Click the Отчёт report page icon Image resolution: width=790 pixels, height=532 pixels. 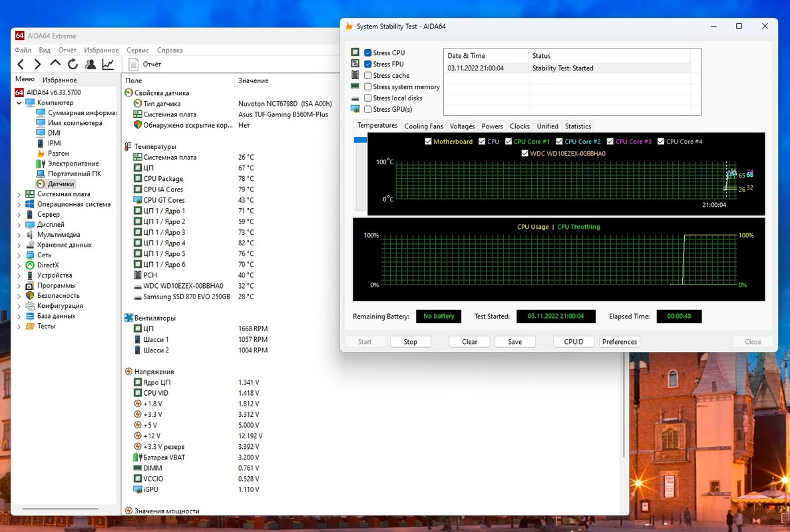click(134, 64)
